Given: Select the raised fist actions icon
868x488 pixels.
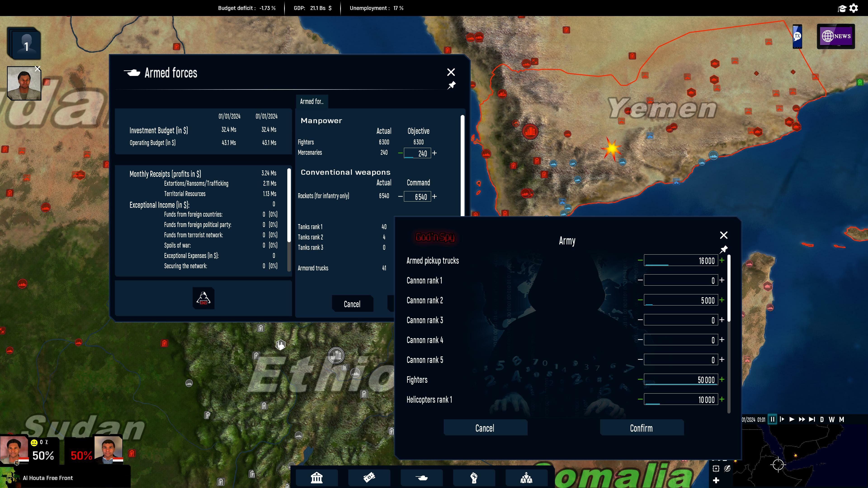Looking at the screenshot, I should tap(474, 477).
